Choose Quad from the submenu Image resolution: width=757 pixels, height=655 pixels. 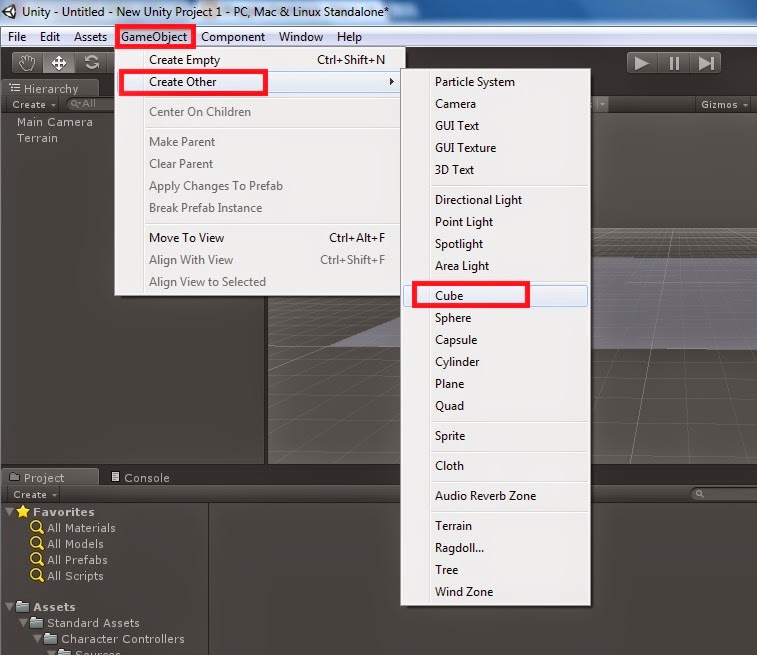(495, 406)
